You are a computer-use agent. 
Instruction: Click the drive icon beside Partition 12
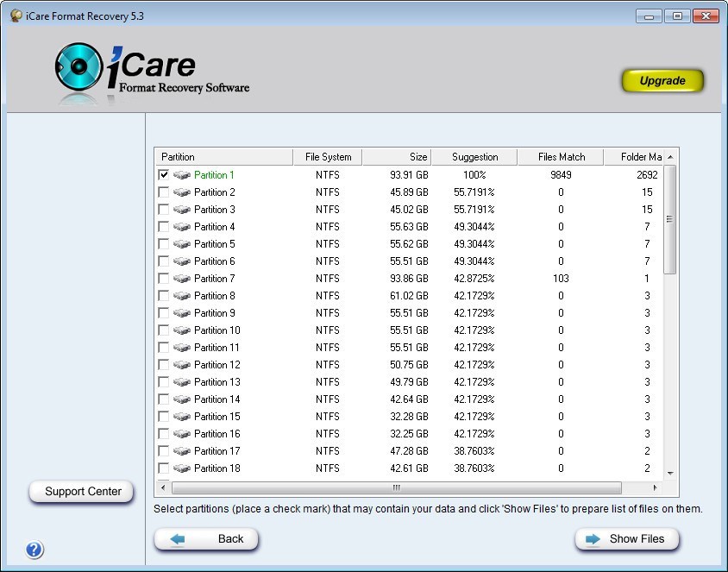(x=182, y=364)
